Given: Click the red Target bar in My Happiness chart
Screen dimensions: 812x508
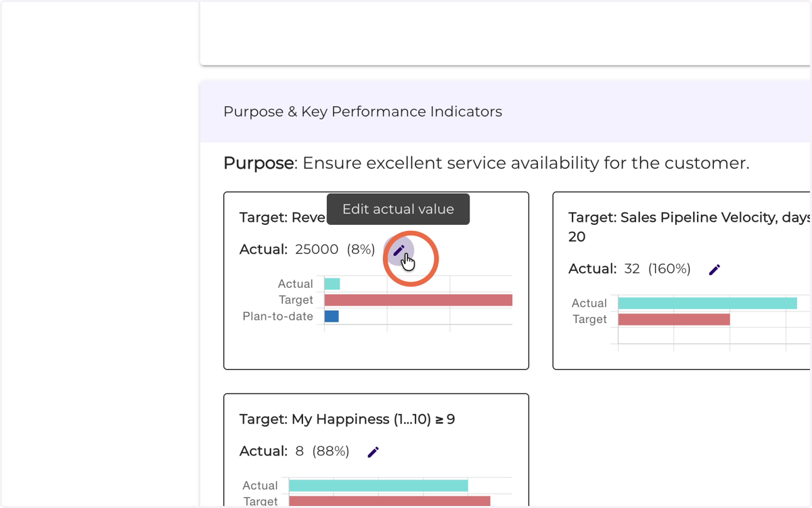Looking at the screenshot, I should click(390, 501).
